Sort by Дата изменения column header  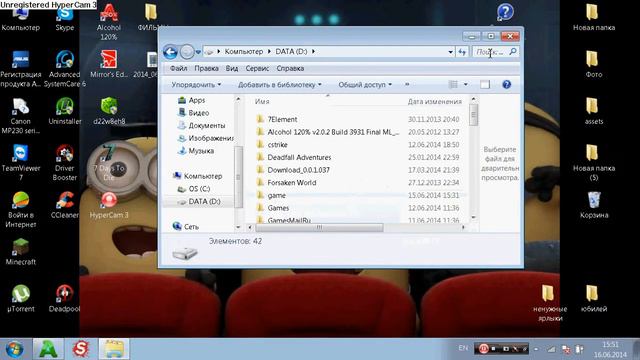[435, 101]
